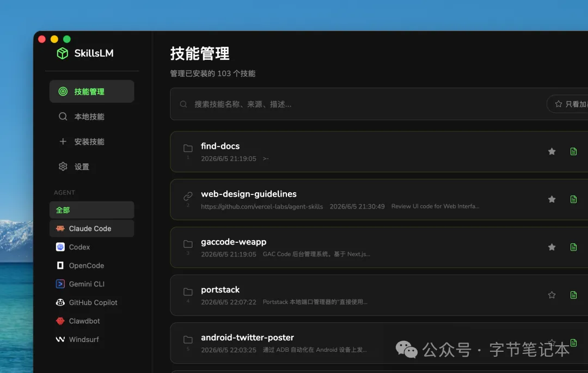Filter by Gemini CLI agent
This screenshot has height=373, width=588.
[91, 284]
